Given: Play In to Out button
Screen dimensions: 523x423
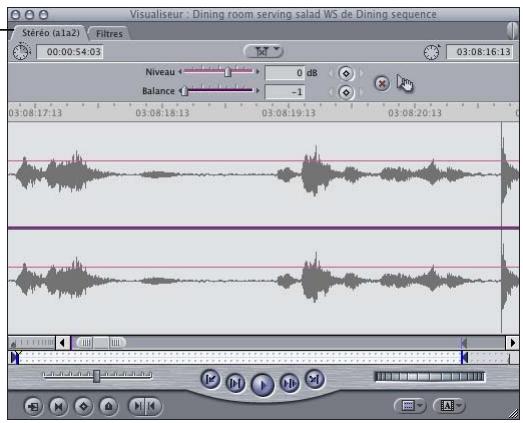Looking at the screenshot, I should pos(235,383).
